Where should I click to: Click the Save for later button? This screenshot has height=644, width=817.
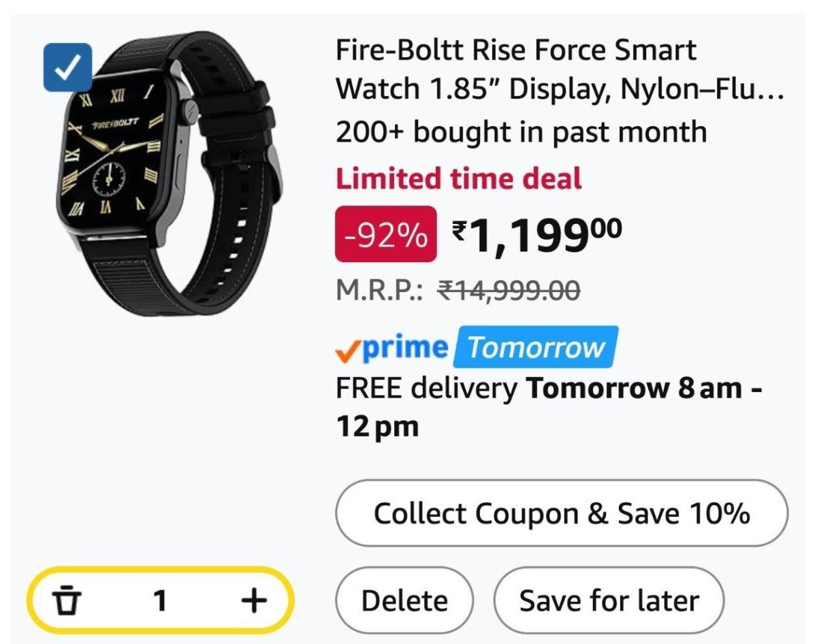(609, 600)
